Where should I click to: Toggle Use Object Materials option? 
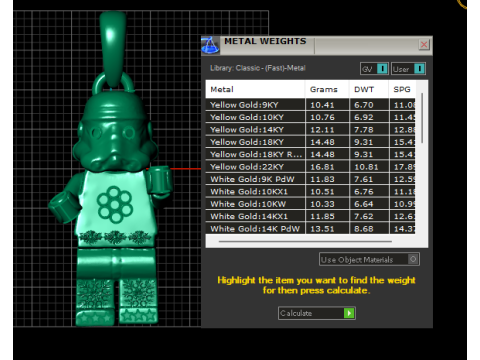click(x=369, y=259)
